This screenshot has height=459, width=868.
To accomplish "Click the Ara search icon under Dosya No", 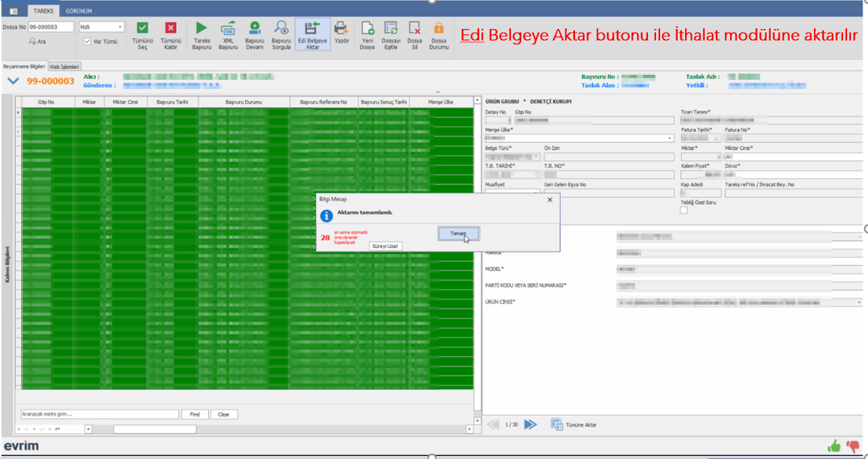I will 32,42.
